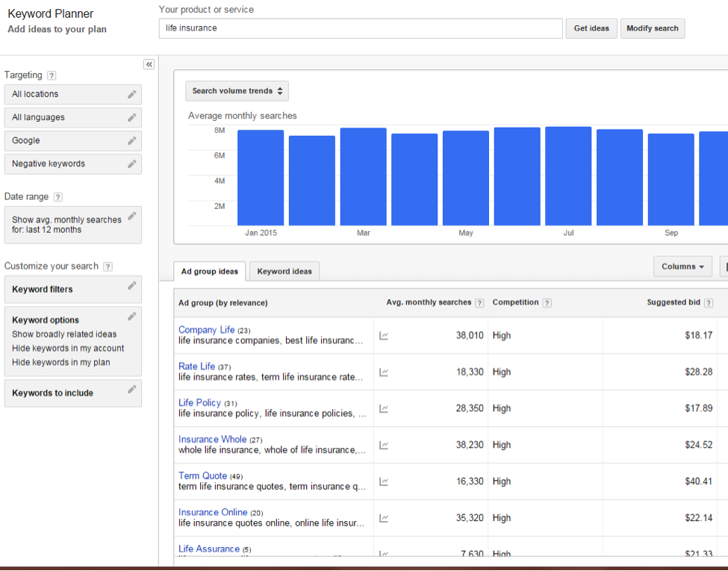Select the Ad group ideas tab
The width and height of the screenshot is (728, 571).
(x=210, y=272)
